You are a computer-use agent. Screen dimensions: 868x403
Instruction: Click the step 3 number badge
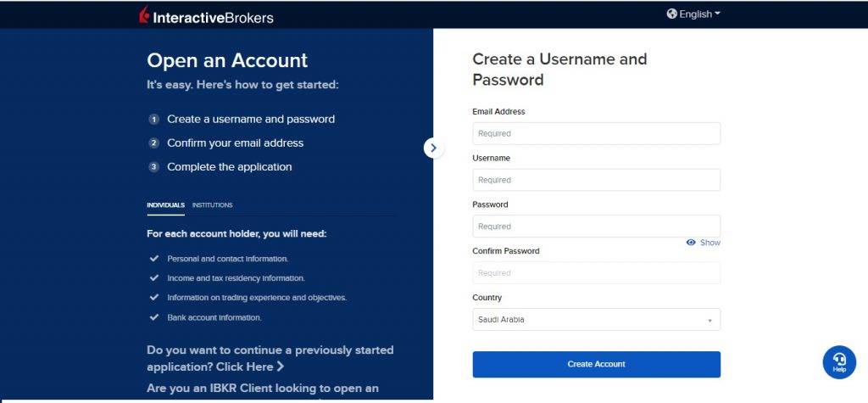coord(154,167)
